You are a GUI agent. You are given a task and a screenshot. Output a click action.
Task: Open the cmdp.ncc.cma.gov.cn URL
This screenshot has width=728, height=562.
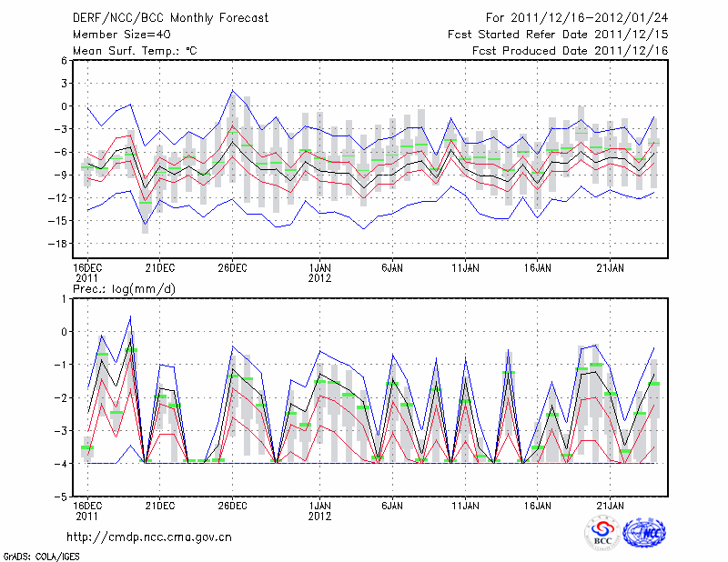coord(150,537)
